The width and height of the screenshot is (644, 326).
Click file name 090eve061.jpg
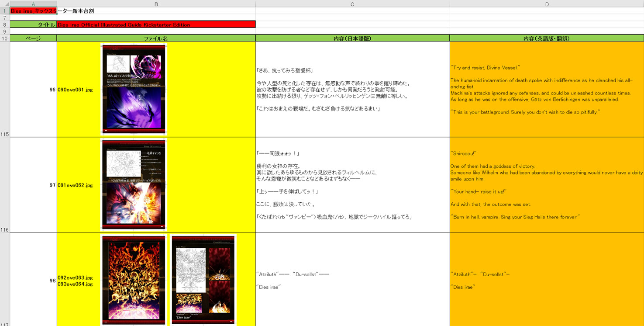pos(75,90)
